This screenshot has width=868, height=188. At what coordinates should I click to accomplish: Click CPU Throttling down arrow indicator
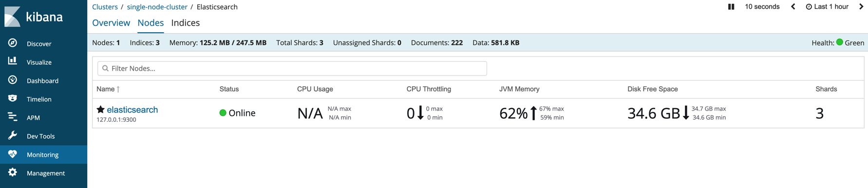coord(420,113)
